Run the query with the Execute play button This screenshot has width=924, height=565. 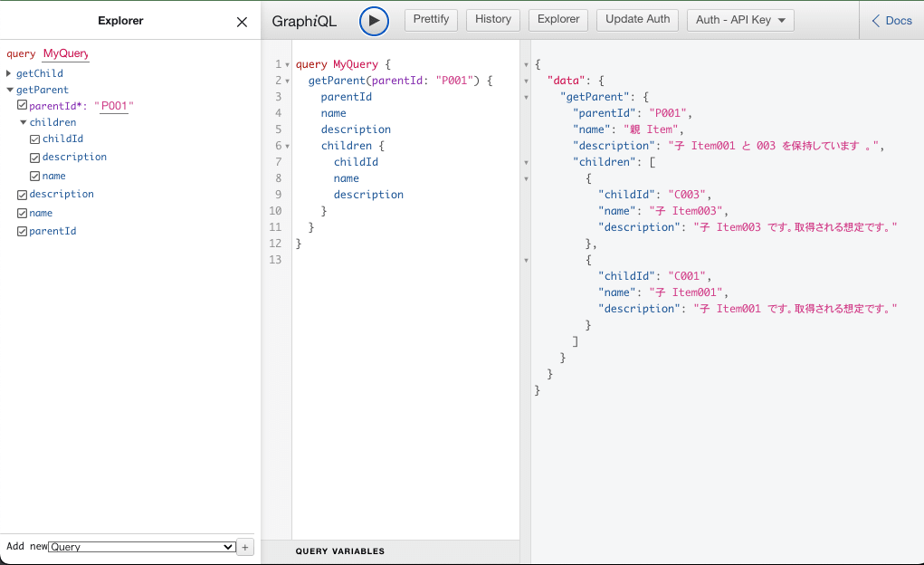[x=374, y=21]
